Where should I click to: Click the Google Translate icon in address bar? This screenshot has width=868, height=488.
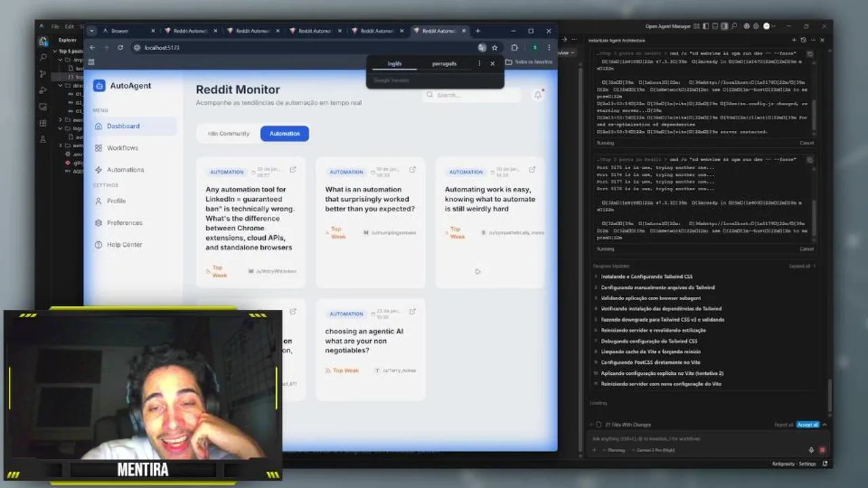click(481, 47)
